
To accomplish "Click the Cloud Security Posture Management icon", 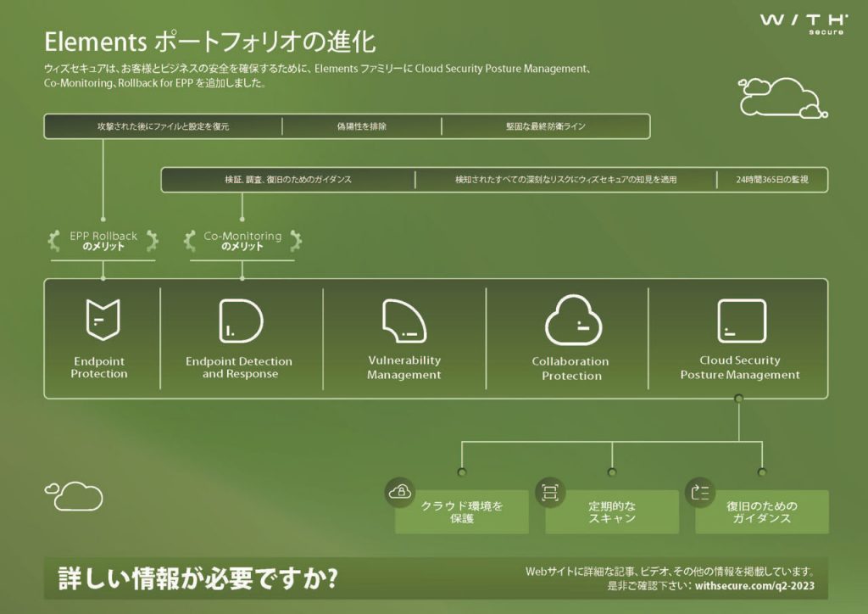I will coord(742,321).
